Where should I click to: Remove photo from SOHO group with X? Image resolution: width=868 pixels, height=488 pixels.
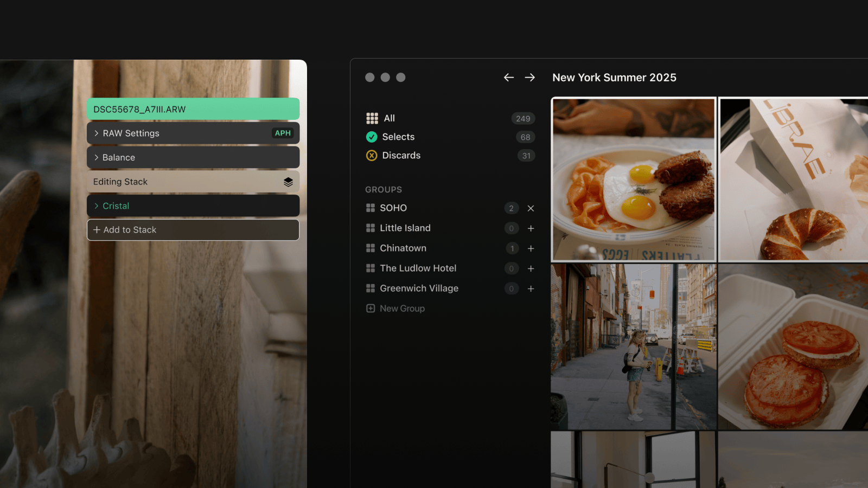click(x=531, y=208)
